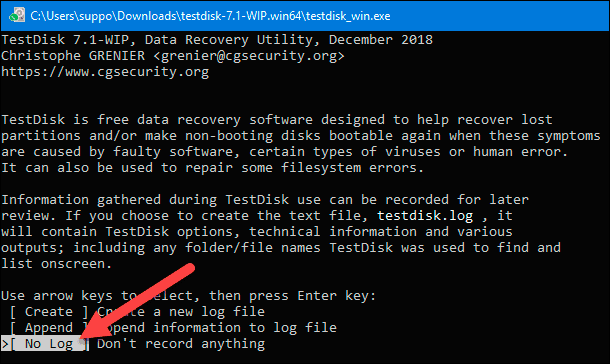Click the 'information to log file' description
Screen dimensions: 610x364
pos(245,328)
